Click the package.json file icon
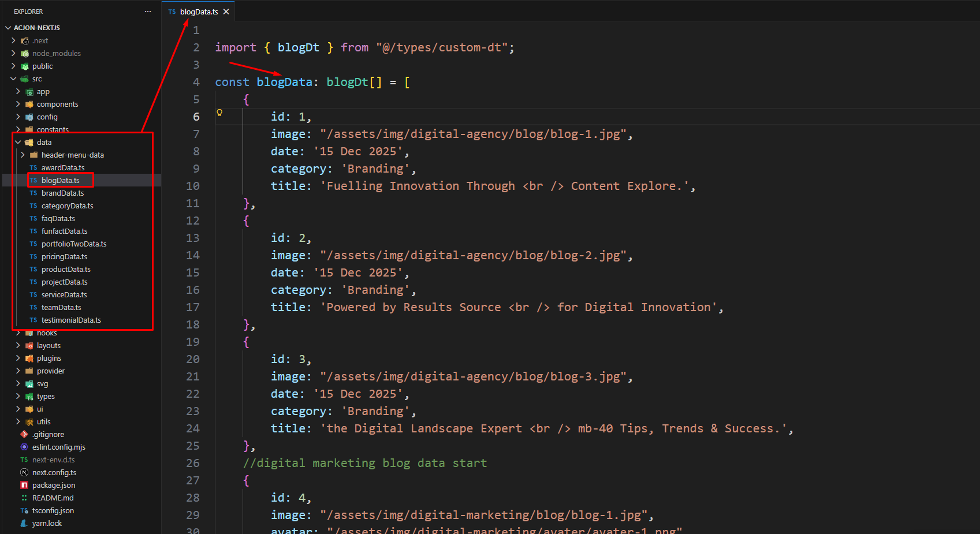 click(x=24, y=485)
